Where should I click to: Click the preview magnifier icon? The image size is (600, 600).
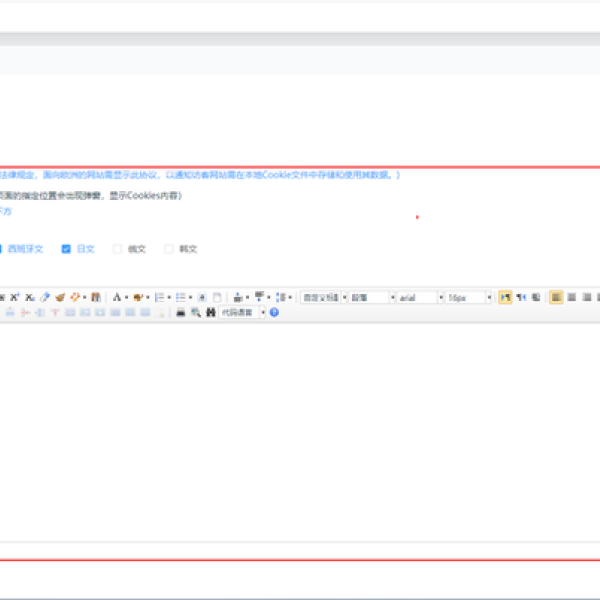pyautogui.click(x=196, y=312)
